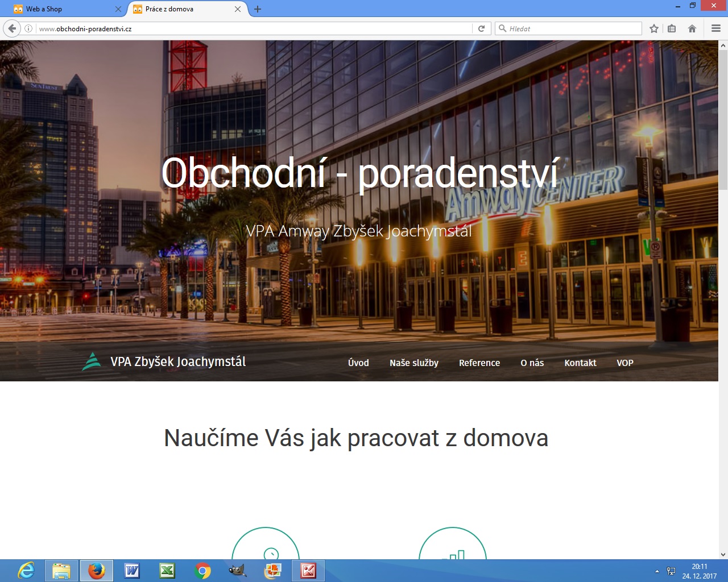This screenshot has height=582, width=728.
Task: Click the page scrollbar down arrow
Action: 723,555
